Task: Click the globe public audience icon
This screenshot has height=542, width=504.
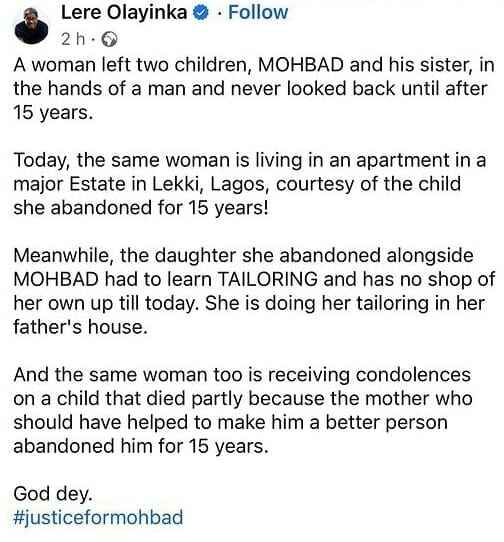Action: tap(109, 39)
